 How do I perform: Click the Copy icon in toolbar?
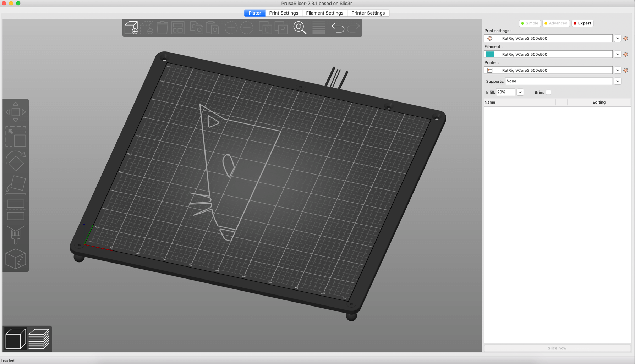197,28
